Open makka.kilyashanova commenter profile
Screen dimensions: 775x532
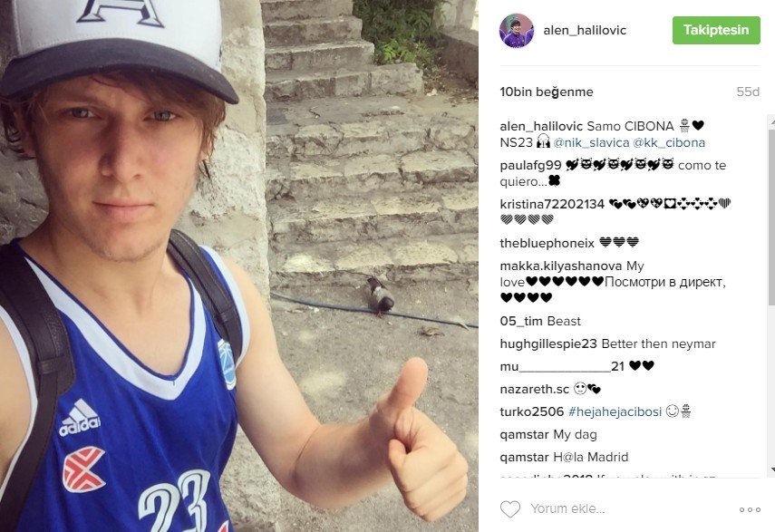click(x=560, y=266)
